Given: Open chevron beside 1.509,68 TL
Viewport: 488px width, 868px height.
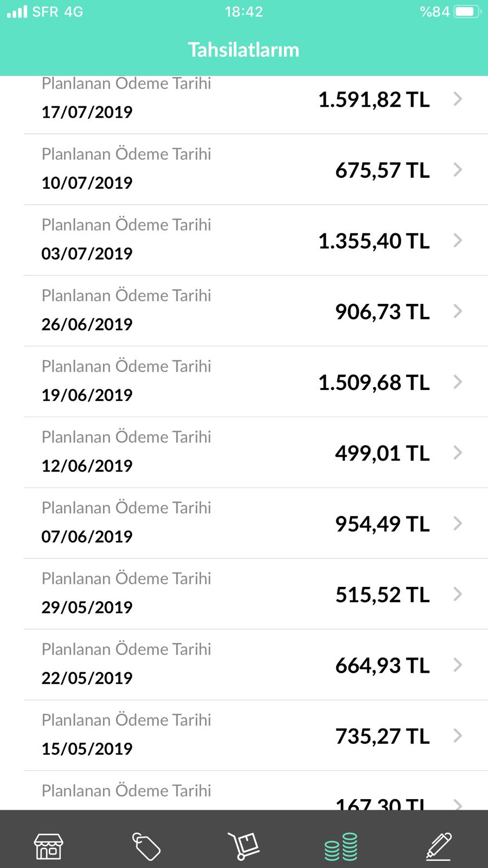Looking at the screenshot, I should [x=458, y=382].
